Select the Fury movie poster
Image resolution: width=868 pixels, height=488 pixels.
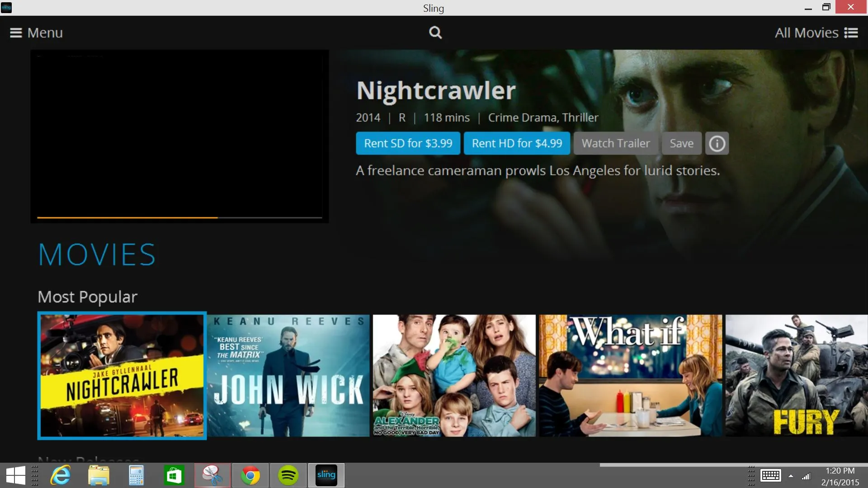coord(797,375)
